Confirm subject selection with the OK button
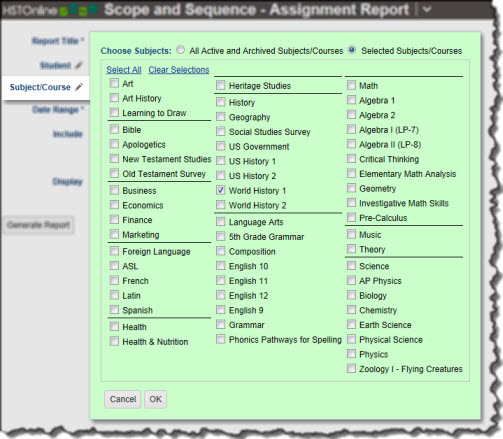Image resolution: width=503 pixels, height=439 pixels. 155,399
